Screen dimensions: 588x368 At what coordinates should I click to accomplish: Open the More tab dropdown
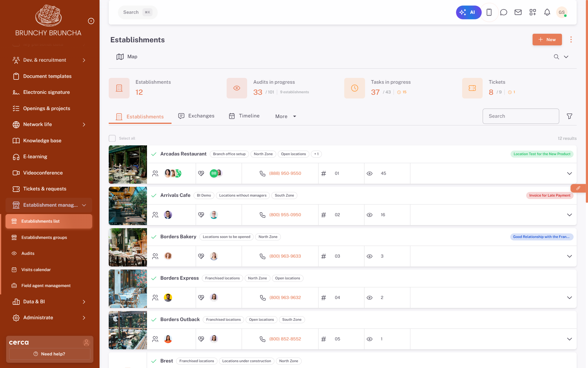tap(285, 116)
